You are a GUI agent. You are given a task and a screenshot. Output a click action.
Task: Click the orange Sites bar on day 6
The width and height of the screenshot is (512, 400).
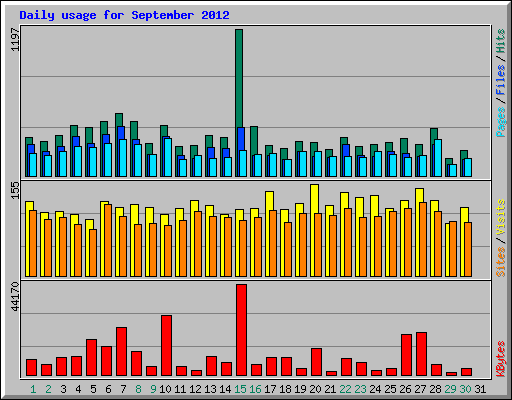coord(108,240)
